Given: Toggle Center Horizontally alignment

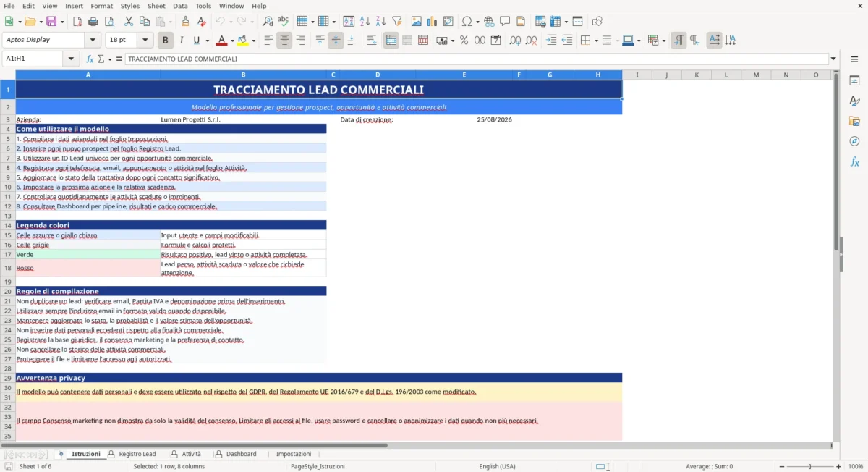Looking at the screenshot, I should tap(285, 41).
